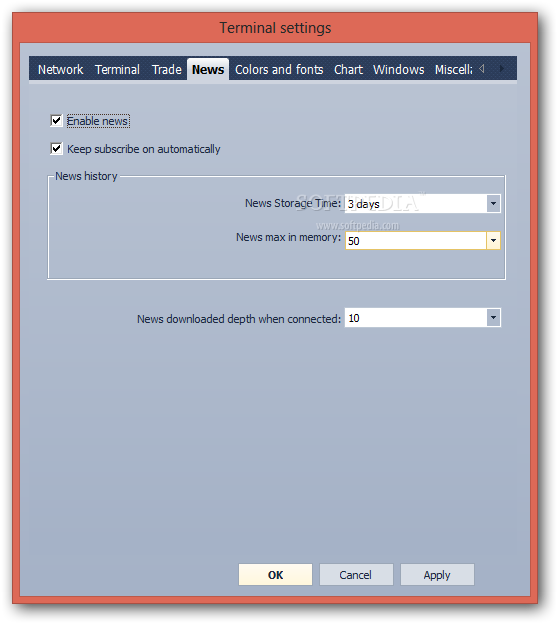
Task: Switch to the Terminal tab
Action: (117, 70)
